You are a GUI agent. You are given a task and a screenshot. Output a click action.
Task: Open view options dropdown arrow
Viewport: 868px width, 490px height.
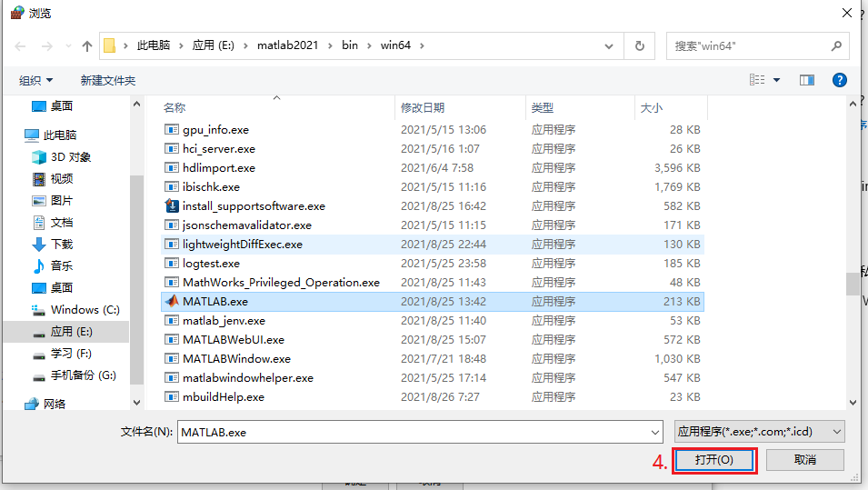pos(777,80)
